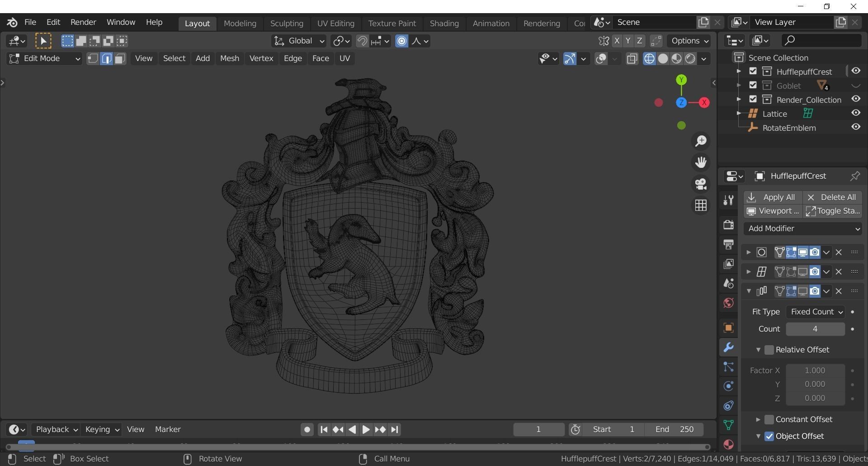Open the Tool properties tab
Image resolution: width=868 pixels, height=466 pixels.
(728, 200)
